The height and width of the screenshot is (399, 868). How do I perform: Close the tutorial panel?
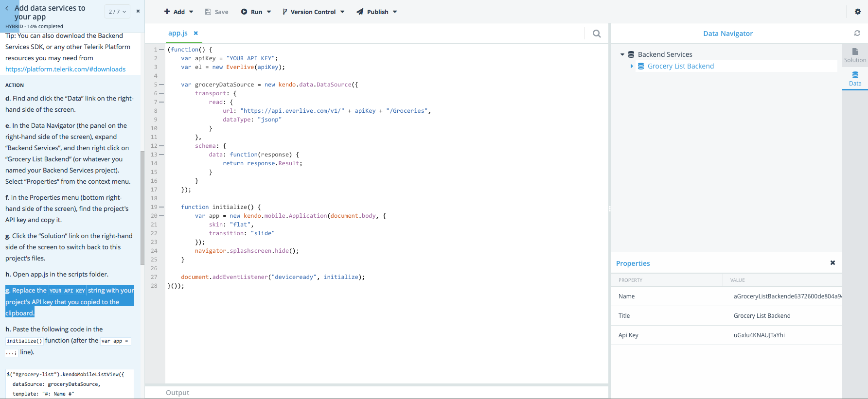pyautogui.click(x=138, y=11)
